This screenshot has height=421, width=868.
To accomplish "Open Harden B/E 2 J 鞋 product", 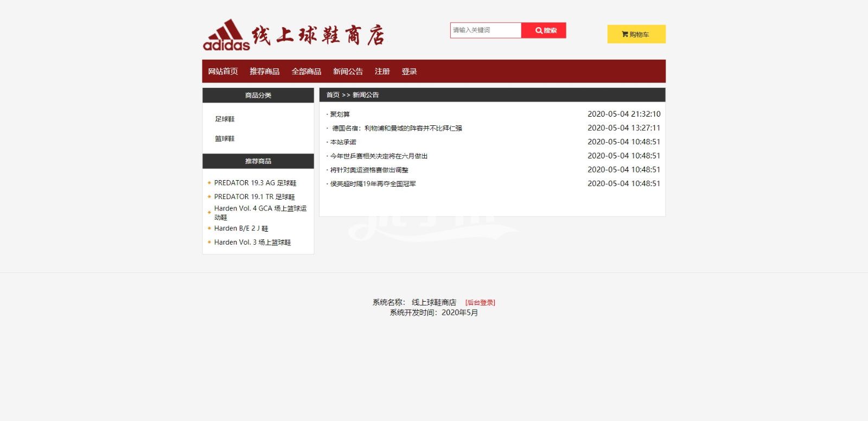I will point(241,228).
